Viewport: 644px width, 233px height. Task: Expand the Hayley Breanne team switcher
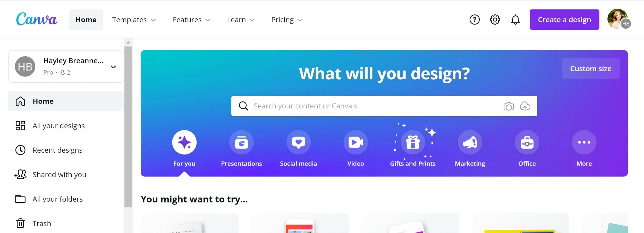(x=66, y=66)
